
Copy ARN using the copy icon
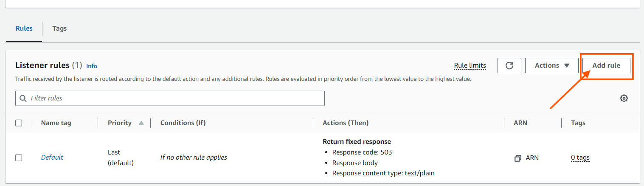[517, 158]
